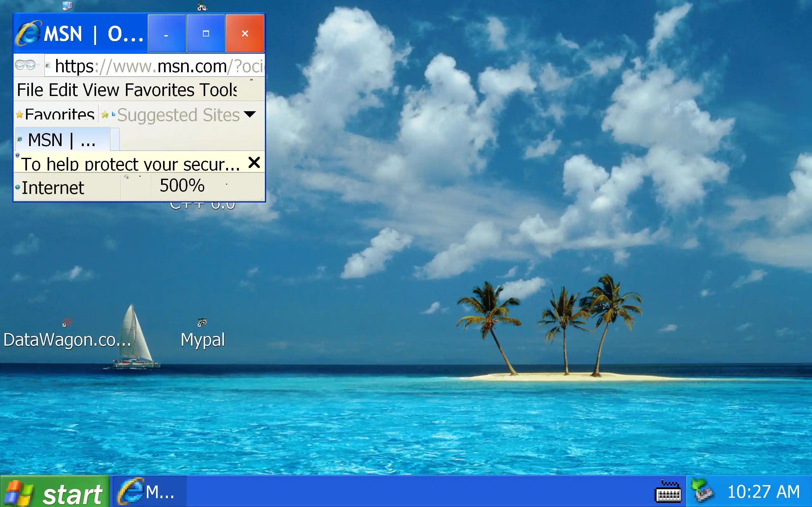
Task: Open the Start menu button
Action: point(55,492)
